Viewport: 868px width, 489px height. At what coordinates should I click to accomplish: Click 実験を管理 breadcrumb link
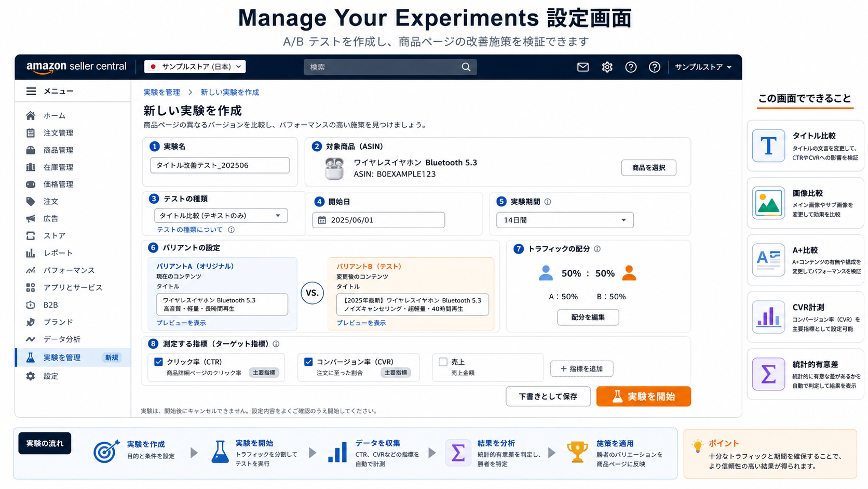point(161,92)
